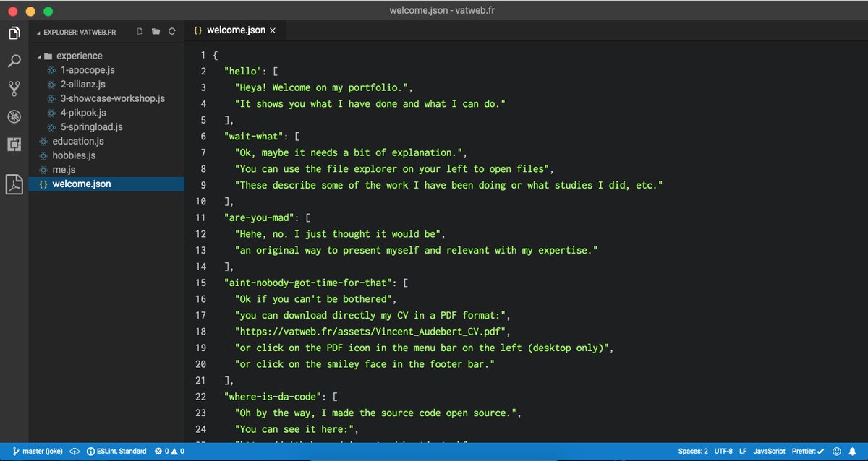Click "aint-nobody-got-time-for-that" key on line 15

point(306,283)
